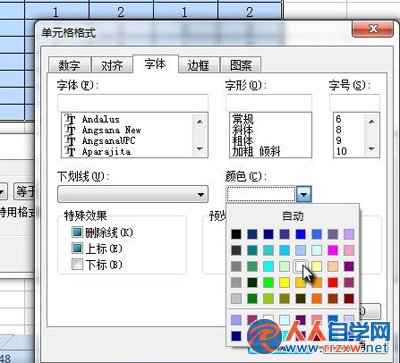The width and height of the screenshot is (400, 363).
Task: Pick the orange swatch left of brown
Action: (x=317, y=298)
